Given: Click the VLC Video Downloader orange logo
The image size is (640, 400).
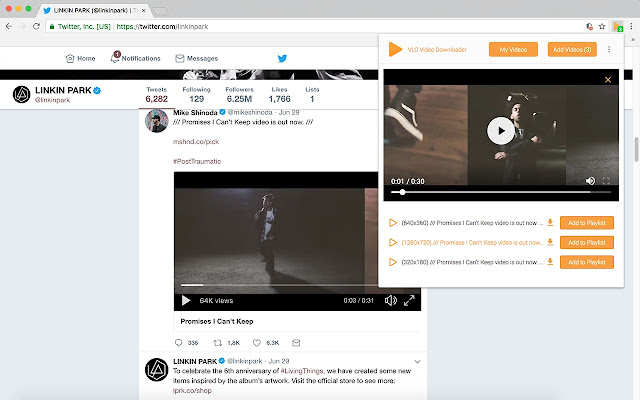Looking at the screenshot, I should click(395, 49).
